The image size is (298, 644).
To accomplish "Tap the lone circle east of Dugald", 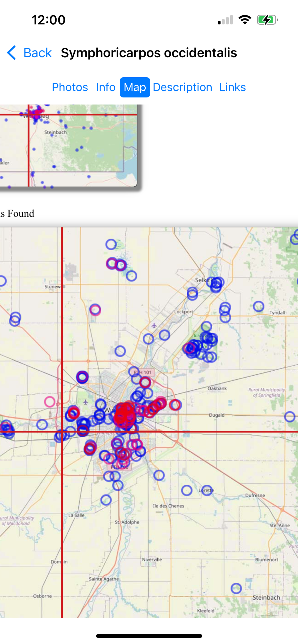I will pos(290,417).
